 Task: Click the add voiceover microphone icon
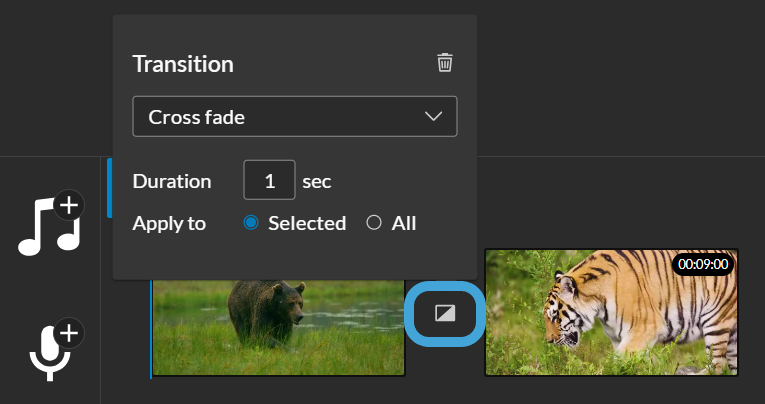click(50, 352)
